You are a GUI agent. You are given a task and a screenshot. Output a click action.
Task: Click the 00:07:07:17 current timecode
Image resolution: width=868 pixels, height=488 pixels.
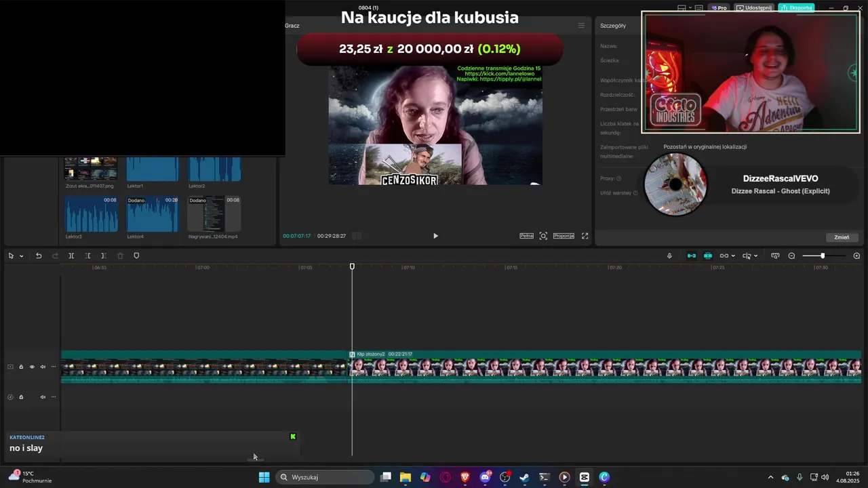pyautogui.click(x=296, y=236)
